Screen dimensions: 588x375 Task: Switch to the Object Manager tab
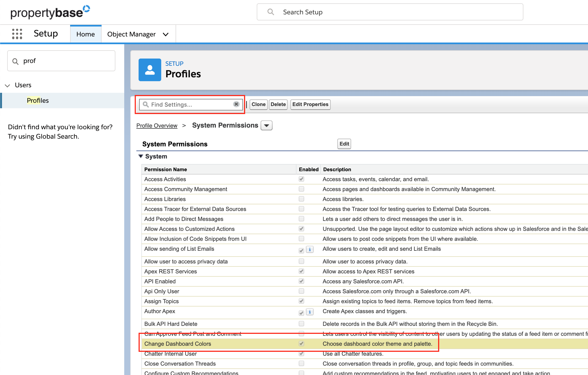coord(131,34)
